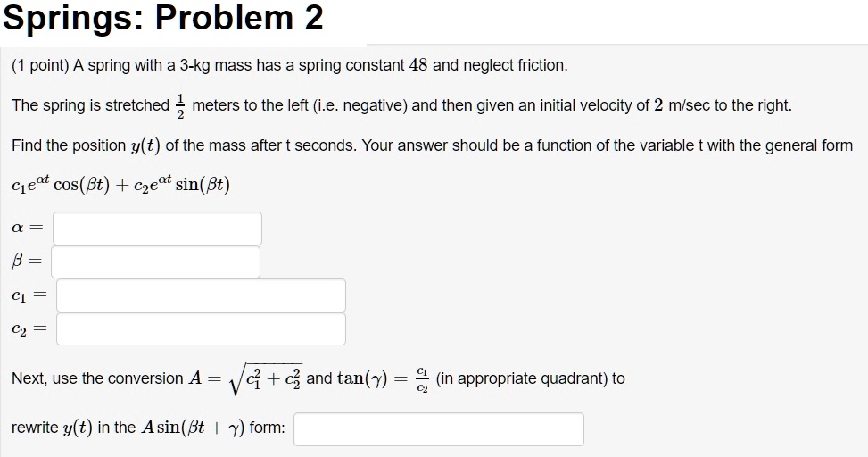The height and width of the screenshot is (457, 868).
Task: Select the c1 = label text
Action: [29, 296]
